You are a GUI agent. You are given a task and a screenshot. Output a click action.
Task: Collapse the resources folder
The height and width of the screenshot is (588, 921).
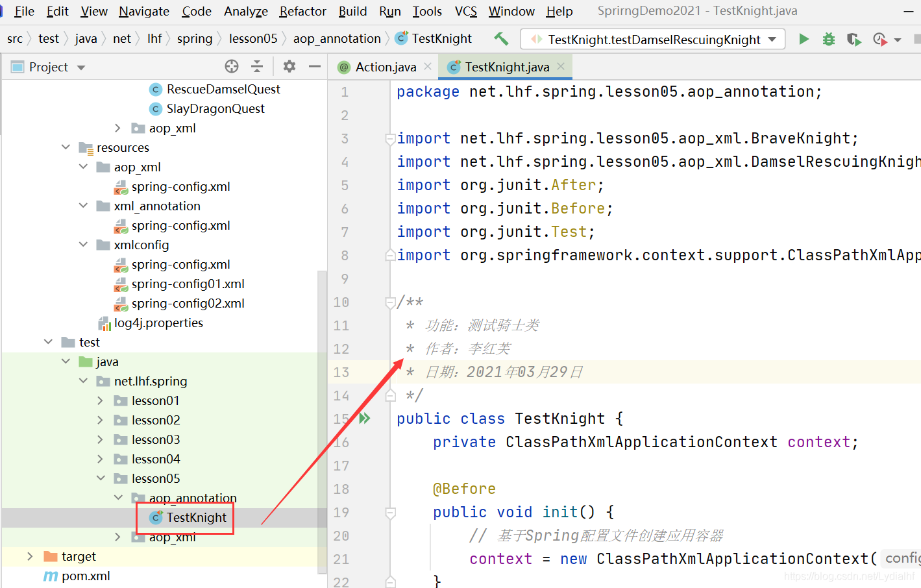[x=66, y=147]
